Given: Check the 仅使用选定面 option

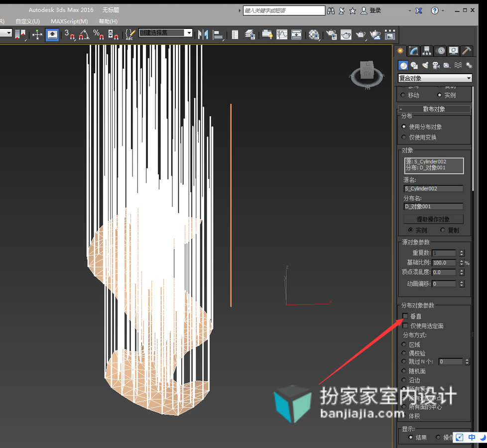Looking at the screenshot, I should tap(405, 326).
